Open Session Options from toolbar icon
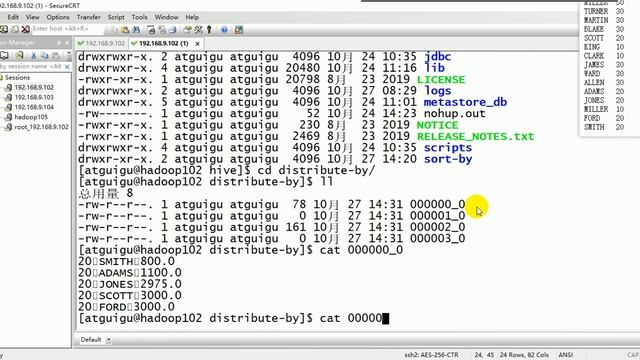 click(187, 29)
